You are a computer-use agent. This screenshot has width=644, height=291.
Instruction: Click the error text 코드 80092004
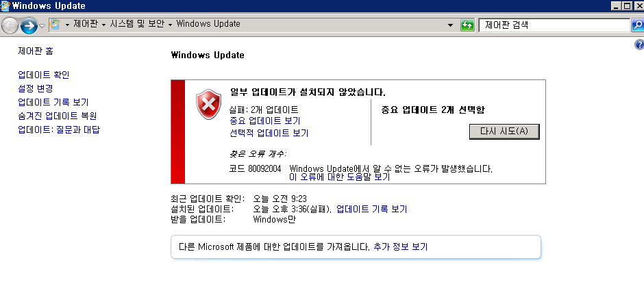[x=255, y=168]
